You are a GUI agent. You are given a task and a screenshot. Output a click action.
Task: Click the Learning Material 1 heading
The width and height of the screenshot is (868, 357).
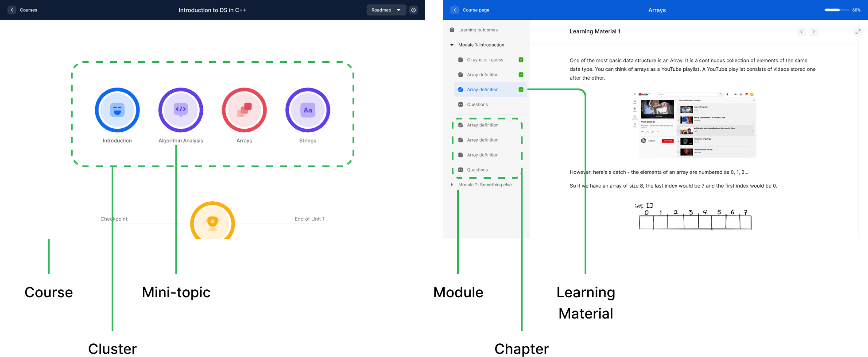595,31
